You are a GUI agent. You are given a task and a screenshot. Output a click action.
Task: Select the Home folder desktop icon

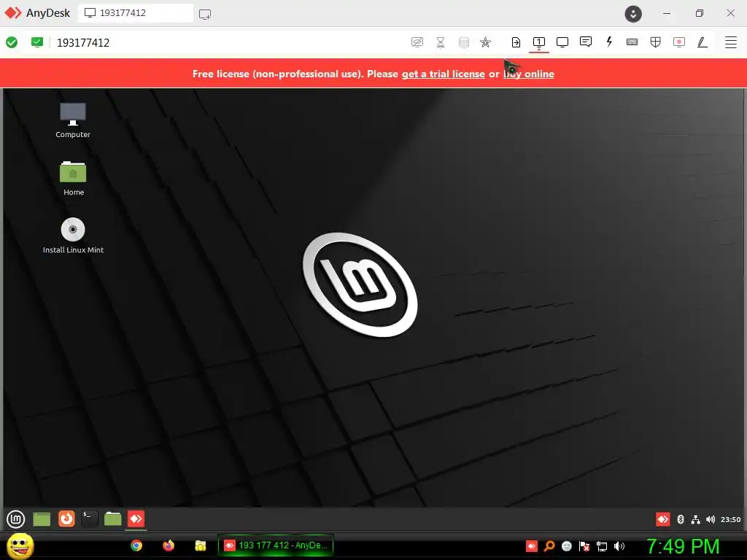click(73, 178)
